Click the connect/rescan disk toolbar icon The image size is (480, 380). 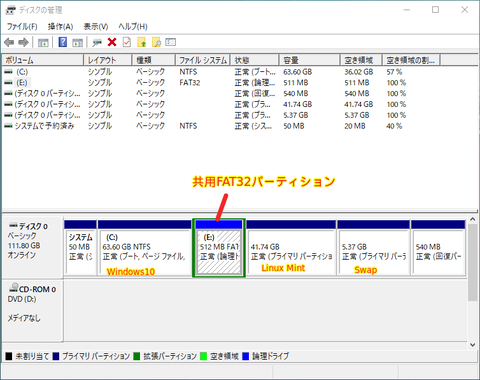pos(97,42)
